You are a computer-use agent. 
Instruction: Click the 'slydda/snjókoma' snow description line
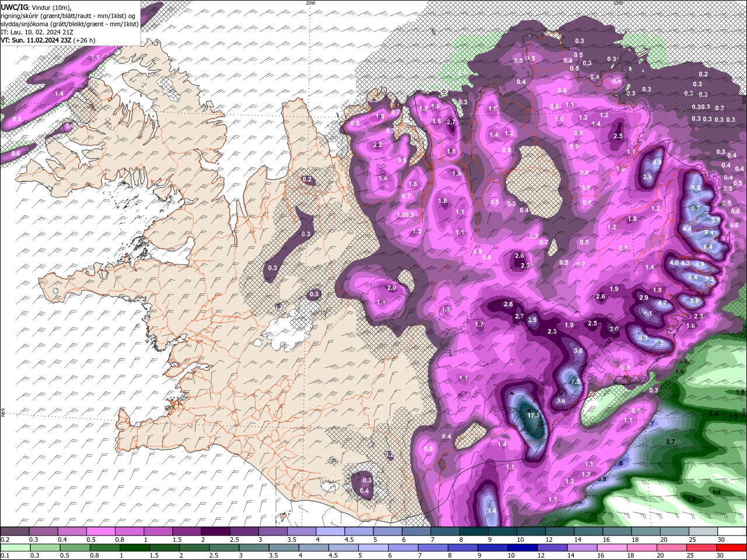[69, 24]
